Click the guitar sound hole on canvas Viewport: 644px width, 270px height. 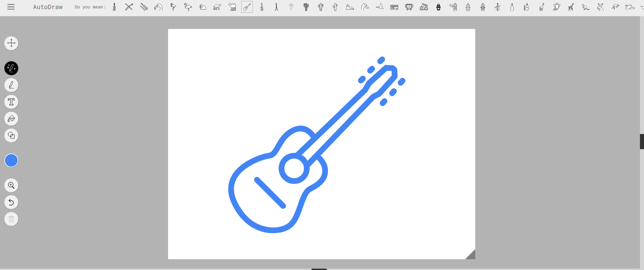click(x=294, y=168)
